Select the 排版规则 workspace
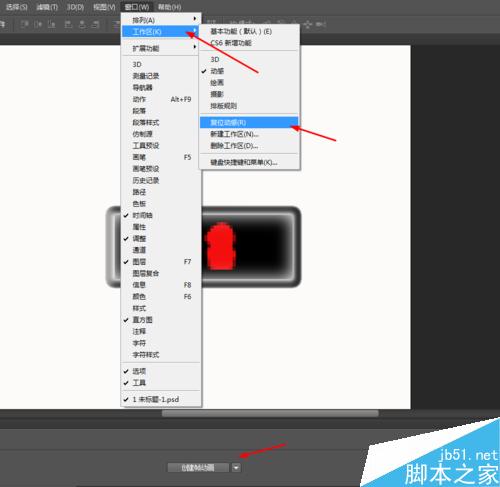The height and width of the screenshot is (487, 500). tap(249, 106)
